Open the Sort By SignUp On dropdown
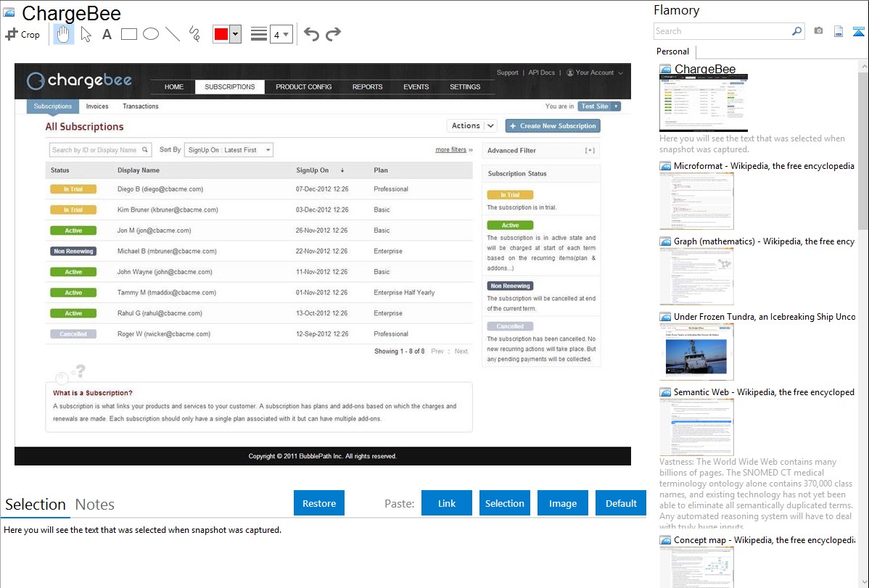Viewport: 869px width, 588px height. point(229,149)
